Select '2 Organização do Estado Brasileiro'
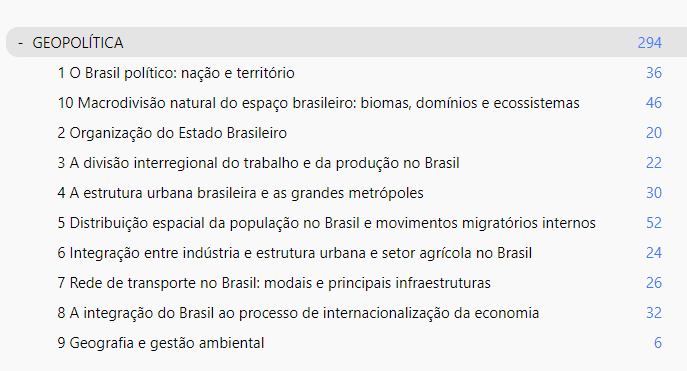Image resolution: width=687 pixels, height=371 pixels. [x=172, y=133]
